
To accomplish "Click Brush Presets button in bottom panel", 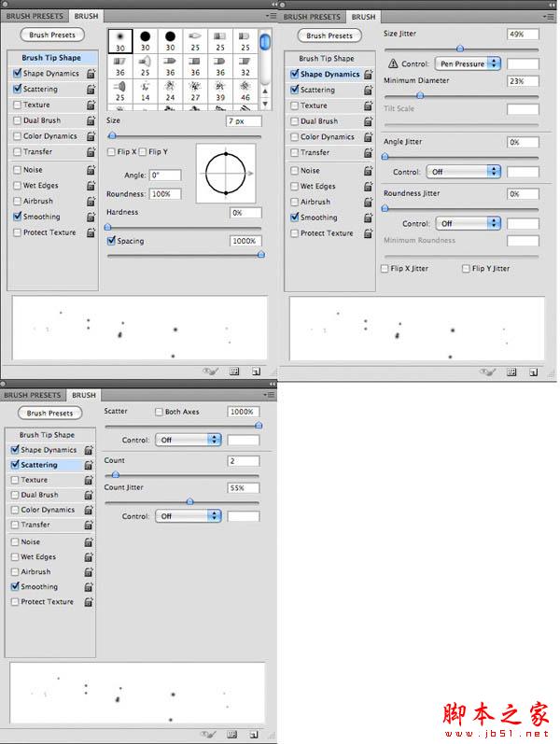I will (49, 414).
